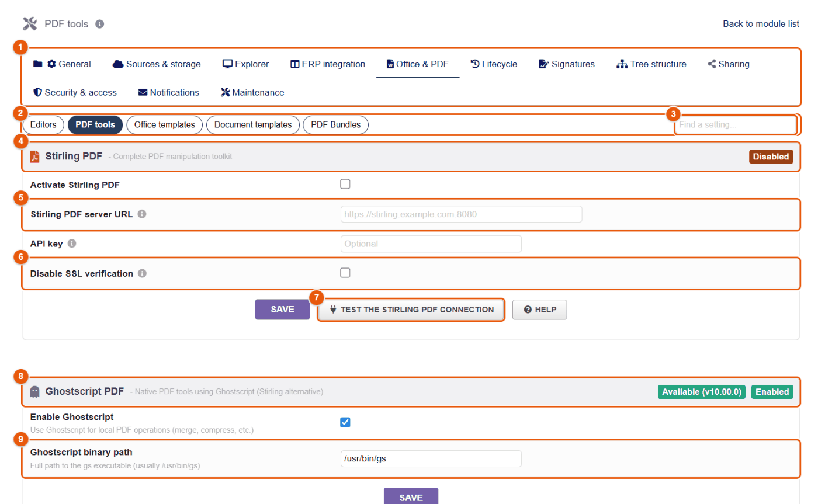Click the info icon next to API key
Screen dimensions: 818x504
point(72,244)
